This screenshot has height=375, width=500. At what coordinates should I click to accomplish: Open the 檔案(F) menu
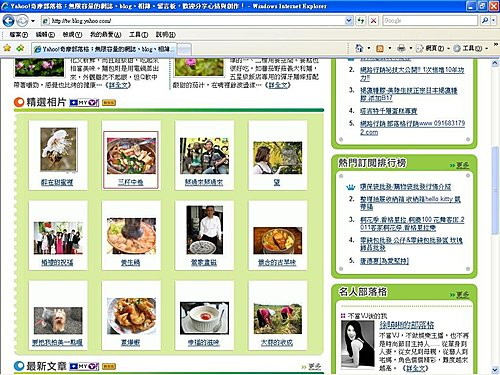point(18,35)
